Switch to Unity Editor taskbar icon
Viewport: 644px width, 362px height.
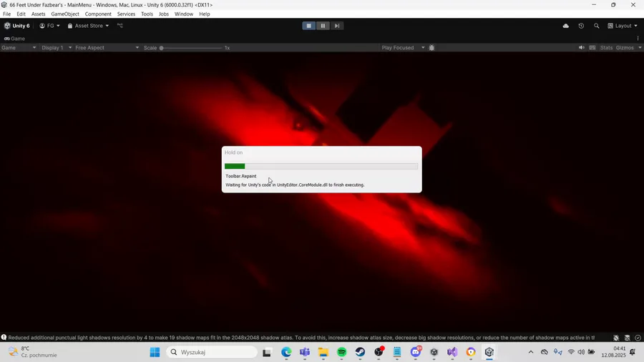pyautogui.click(x=489, y=352)
